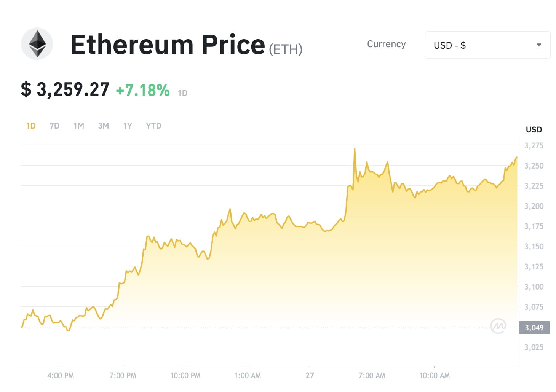Click the Ethereum Price heading
The width and height of the screenshot is (556, 392).
click(168, 45)
